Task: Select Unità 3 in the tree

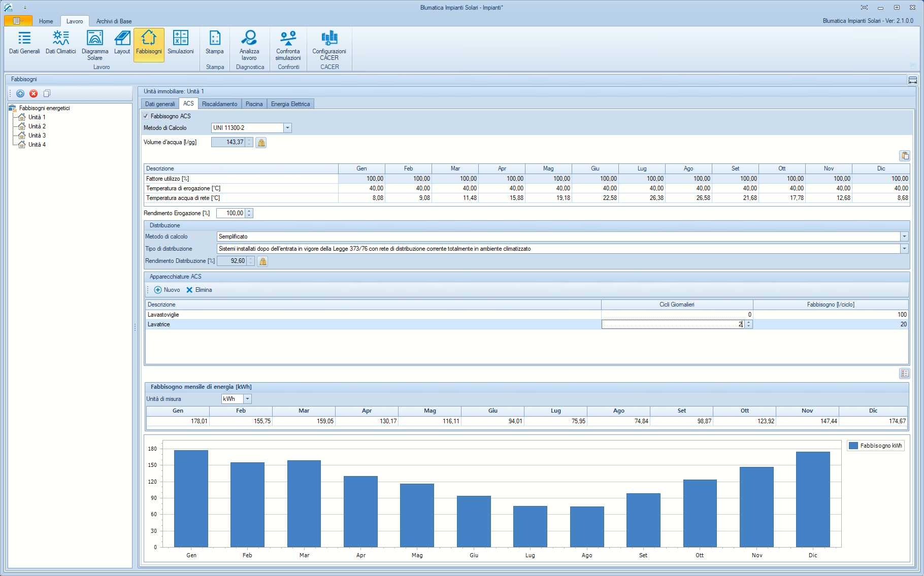Action: coord(37,135)
